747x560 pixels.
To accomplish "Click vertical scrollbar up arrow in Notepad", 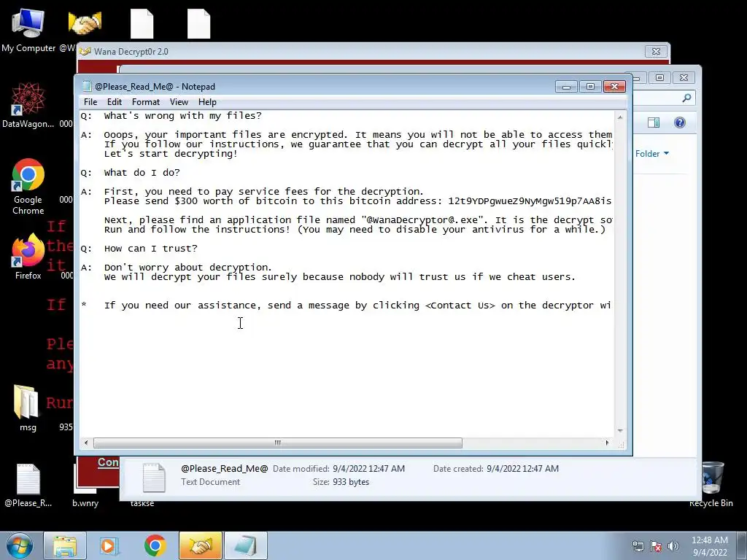I will (620, 117).
